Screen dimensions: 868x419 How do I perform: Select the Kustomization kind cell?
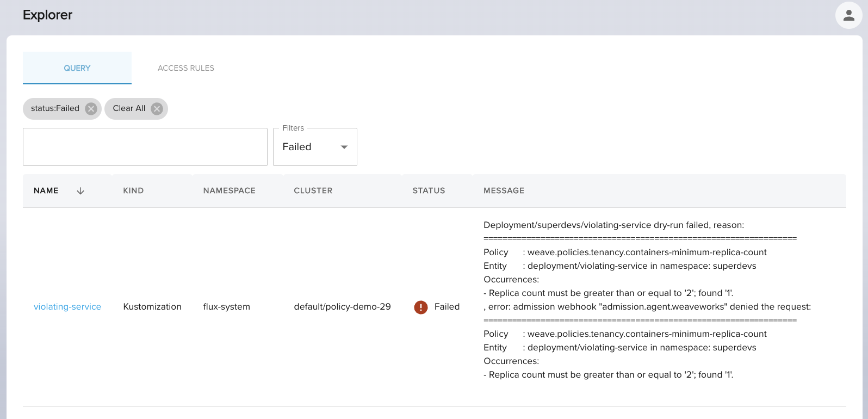(x=152, y=307)
